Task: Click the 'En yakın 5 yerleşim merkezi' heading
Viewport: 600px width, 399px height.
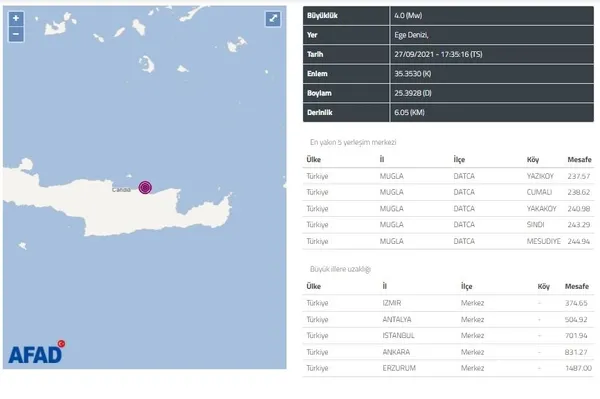Action: pos(353,142)
